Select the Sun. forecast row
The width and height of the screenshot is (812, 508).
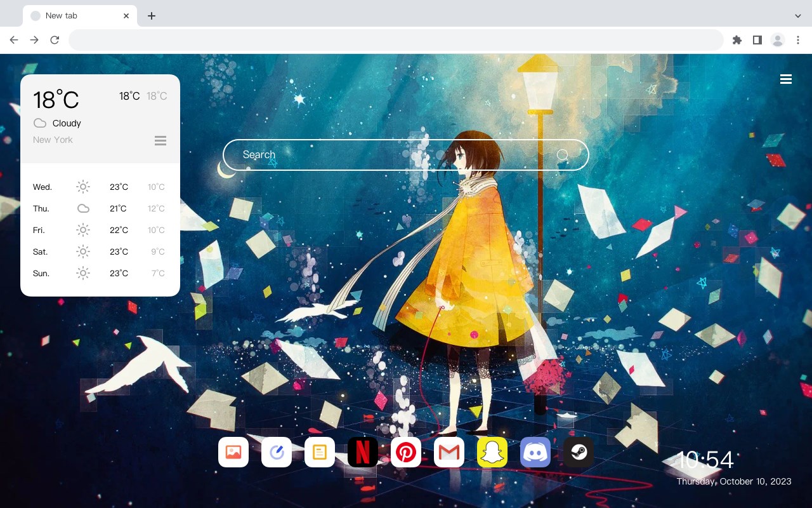point(100,273)
